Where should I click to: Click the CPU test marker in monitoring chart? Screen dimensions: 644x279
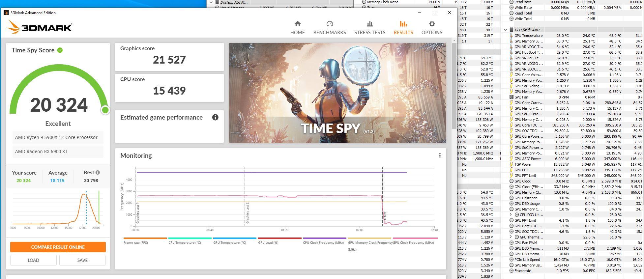coord(385,217)
